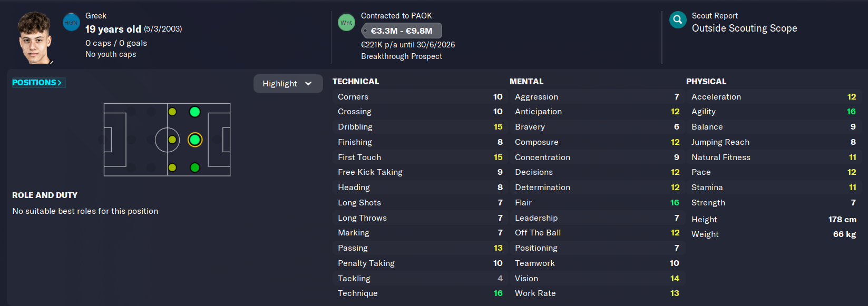This screenshot has width=868, height=306.
Task: Select the highlighted central attacking midfield dot
Action: 195,140
